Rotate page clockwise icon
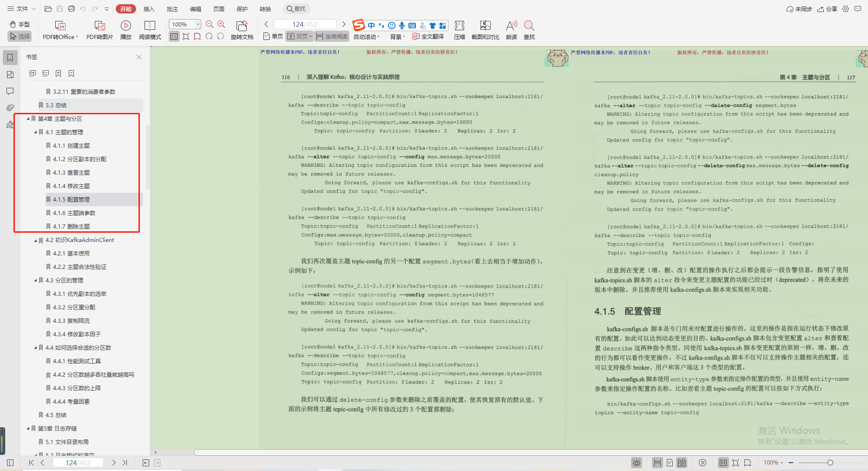This screenshot has width=868, height=471. click(221, 36)
